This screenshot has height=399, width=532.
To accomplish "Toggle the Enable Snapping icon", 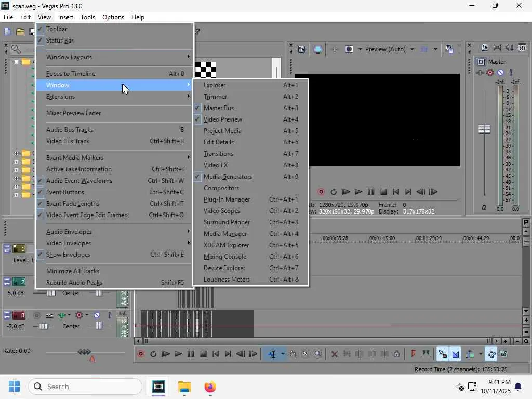I will tap(443, 354).
